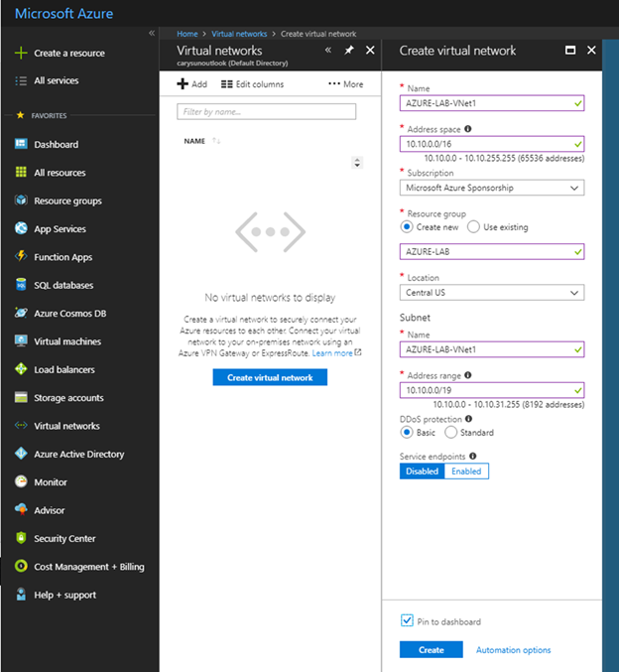Click the list scroll stepper arrows

(357, 163)
